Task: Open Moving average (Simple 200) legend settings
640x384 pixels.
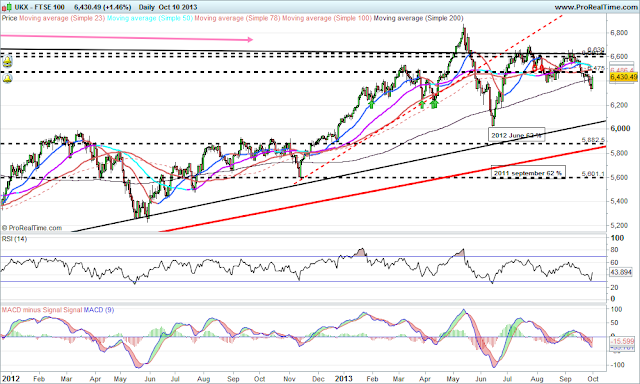Action: [x=418, y=18]
